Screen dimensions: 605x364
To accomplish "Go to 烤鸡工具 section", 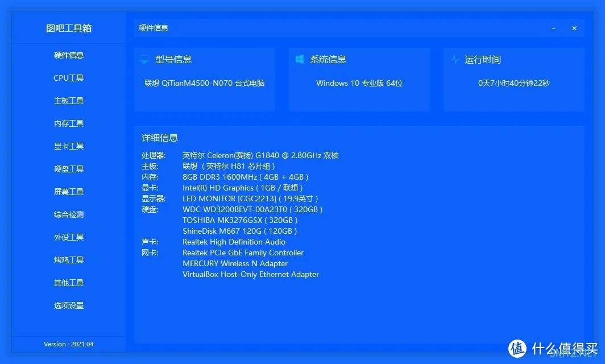I will click(69, 260).
